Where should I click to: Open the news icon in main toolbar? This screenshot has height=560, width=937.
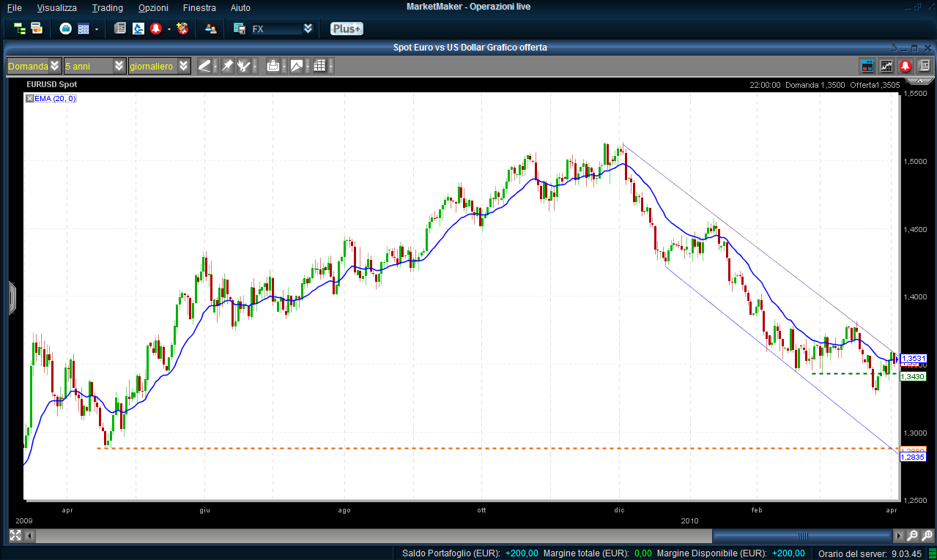120,29
